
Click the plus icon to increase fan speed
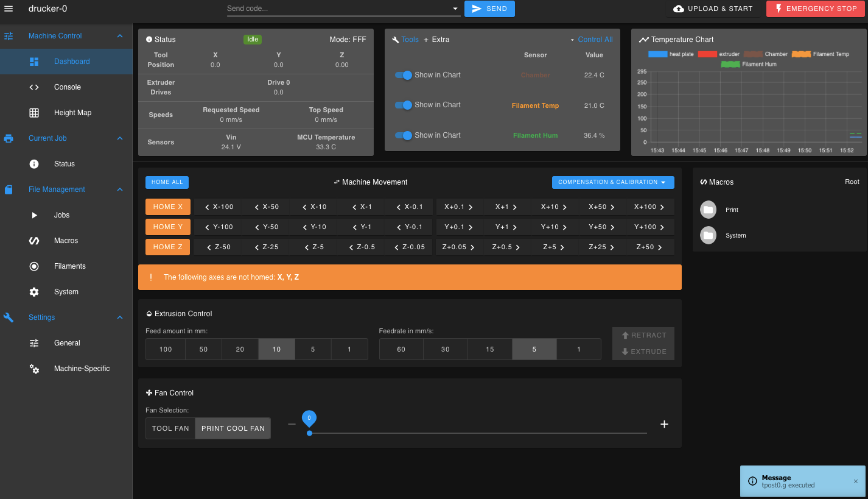coord(664,424)
